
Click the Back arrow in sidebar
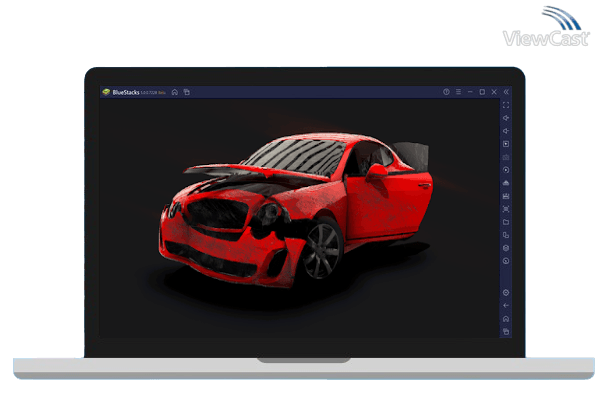[x=506, y=306]
